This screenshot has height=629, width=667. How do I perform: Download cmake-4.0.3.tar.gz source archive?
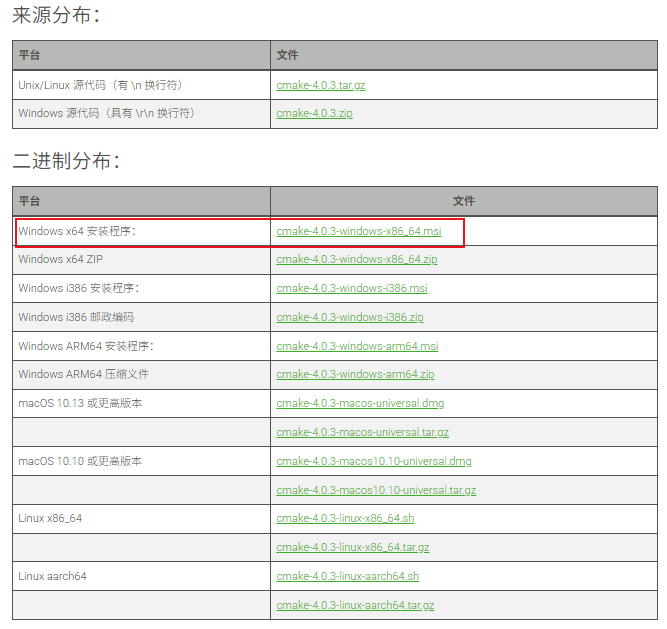point(321,85)
